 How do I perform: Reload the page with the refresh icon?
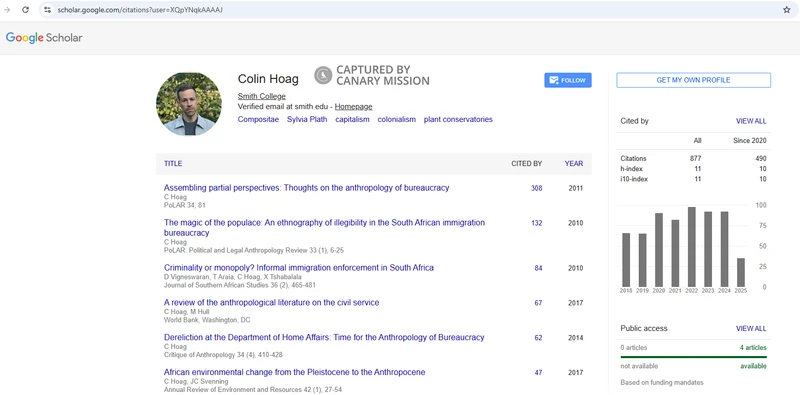click(25, 10)
